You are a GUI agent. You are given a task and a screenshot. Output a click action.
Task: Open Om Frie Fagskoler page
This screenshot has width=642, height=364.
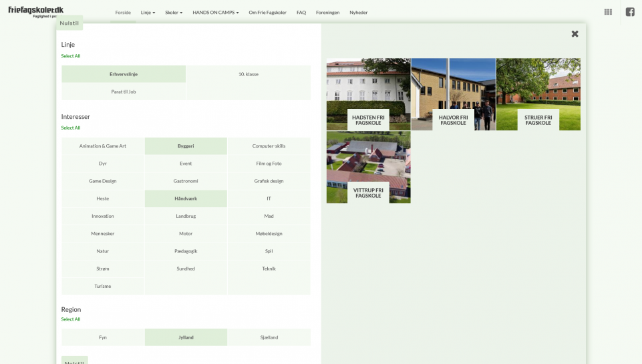coord(267,13)
